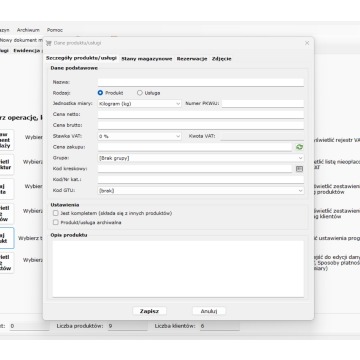Click the barcode generator icon beside Kod kreskowy
The height and width of the screenshot is (360, 360).
(x=299, y=169)
